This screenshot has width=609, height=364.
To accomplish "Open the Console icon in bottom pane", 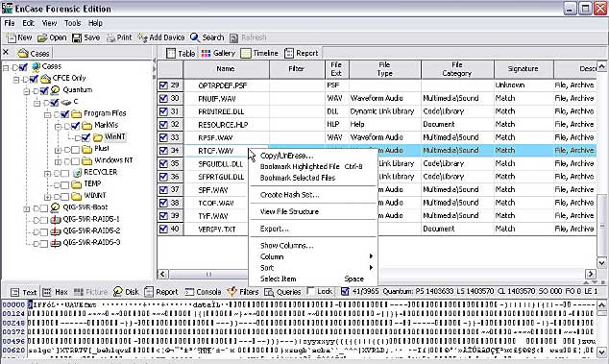I will pyautogui.click(x=189, y=292).
